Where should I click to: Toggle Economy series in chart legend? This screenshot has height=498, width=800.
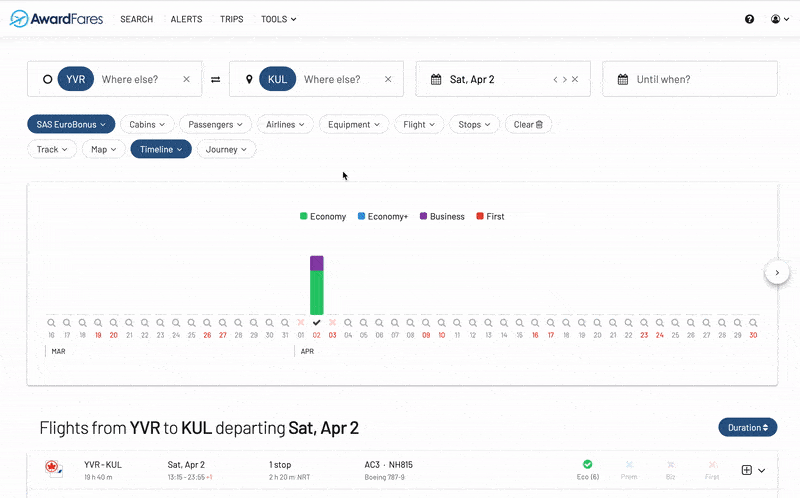322,216
